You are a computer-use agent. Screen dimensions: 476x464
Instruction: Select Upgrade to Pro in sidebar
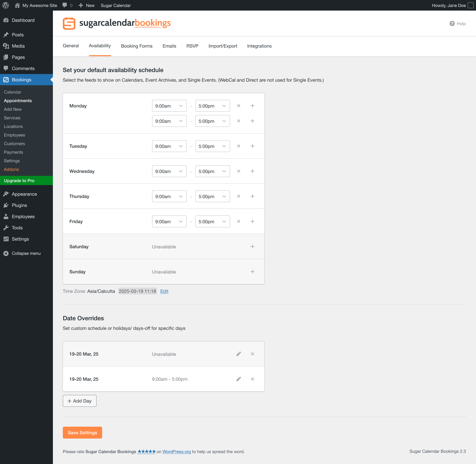click(19, 180)
